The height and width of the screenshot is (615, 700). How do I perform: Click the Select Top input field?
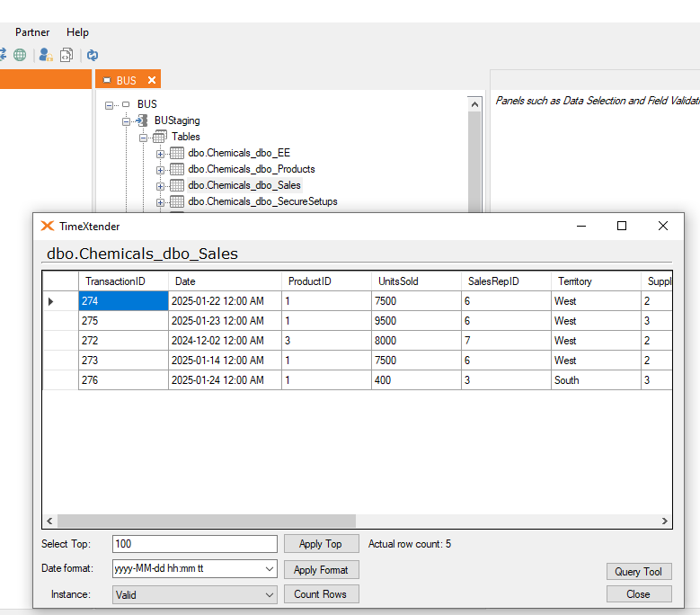[195, 544]
